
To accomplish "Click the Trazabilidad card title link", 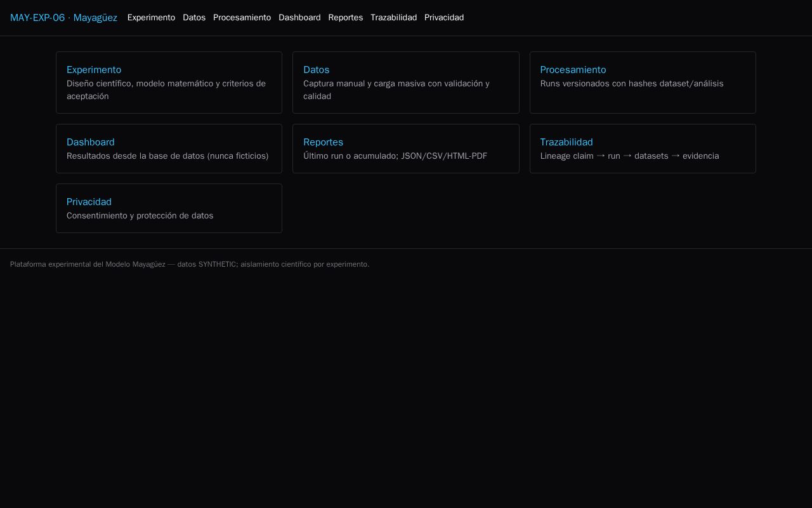I will [x=566, y=142].
